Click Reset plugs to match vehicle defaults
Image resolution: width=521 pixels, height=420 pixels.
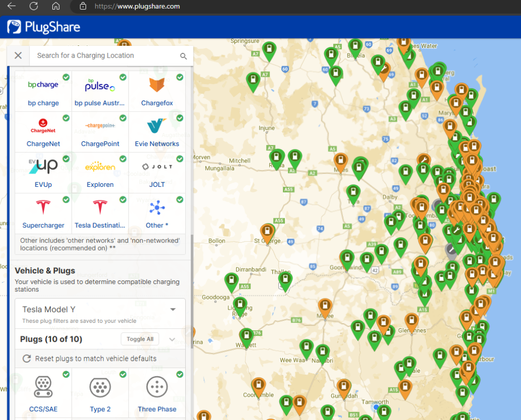tap(95, 358)
